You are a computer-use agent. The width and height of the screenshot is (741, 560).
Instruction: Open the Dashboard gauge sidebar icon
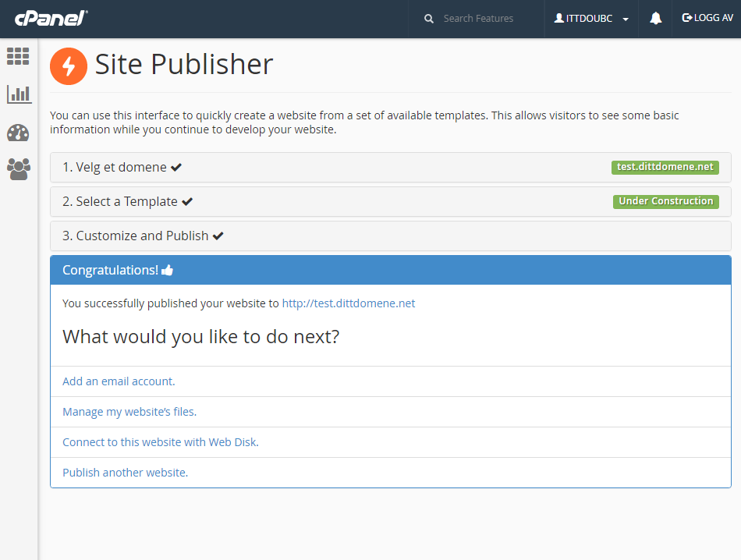click(18, 133)
